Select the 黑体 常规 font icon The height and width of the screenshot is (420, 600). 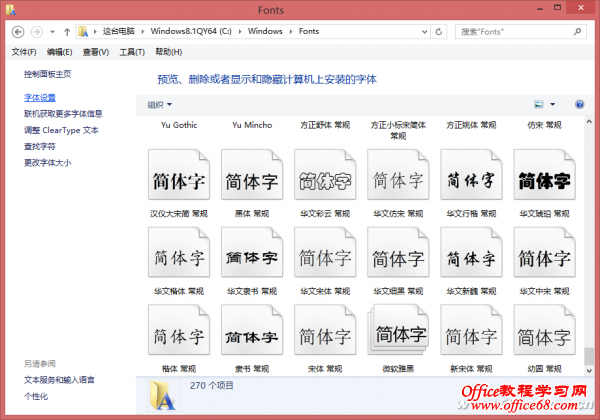tap(252, 174)
